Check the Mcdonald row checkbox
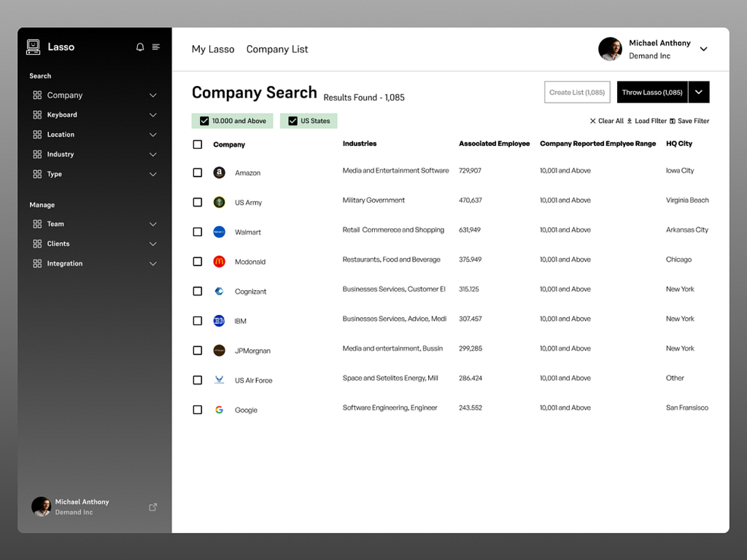The width and height of the screenshot is (747, 560). pos(198,262)
